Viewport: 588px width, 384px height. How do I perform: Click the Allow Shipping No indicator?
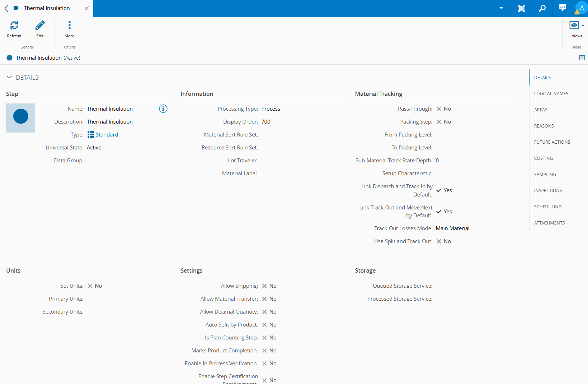click(x=269, y=286)
